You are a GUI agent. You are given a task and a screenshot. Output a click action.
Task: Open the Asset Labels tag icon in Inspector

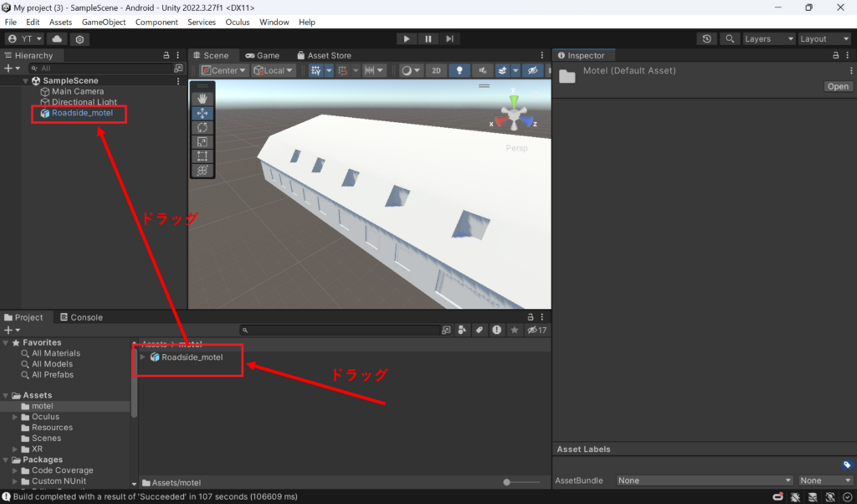click(x=847, y=465)
